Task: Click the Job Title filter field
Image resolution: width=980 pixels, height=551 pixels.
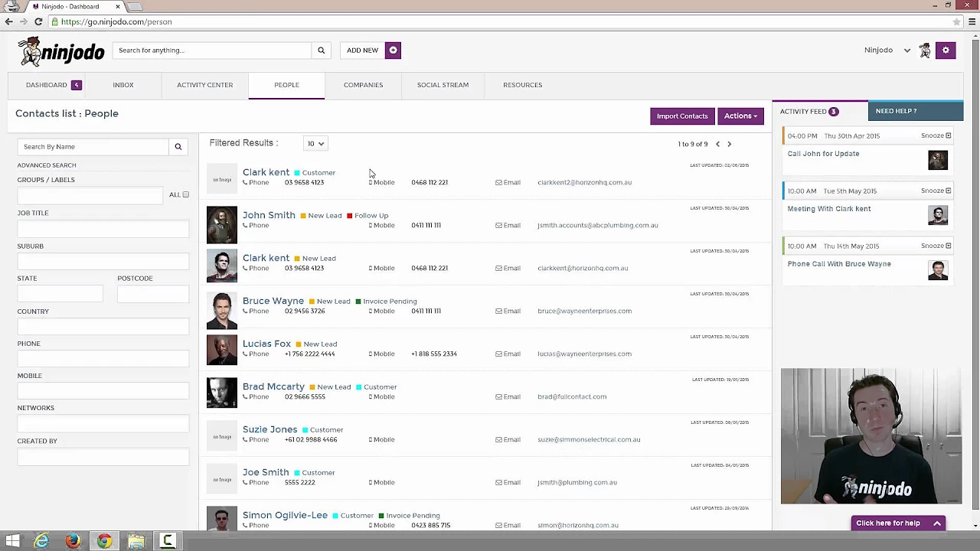Action: (103, 229)
